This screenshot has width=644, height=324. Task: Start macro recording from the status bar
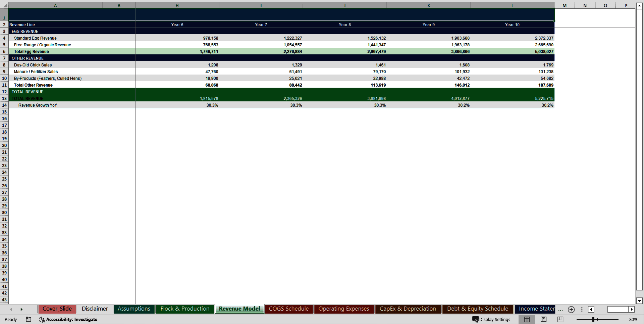click(28, 319)
